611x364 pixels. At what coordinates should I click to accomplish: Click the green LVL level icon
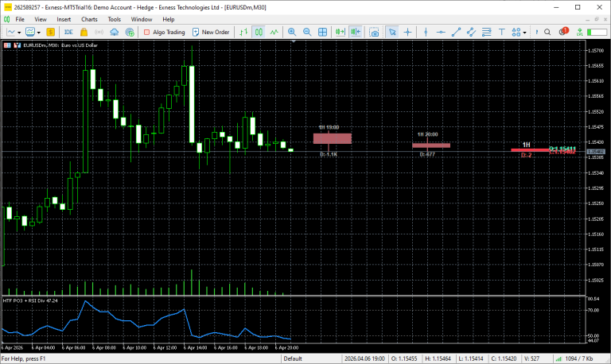tap(579, 32)
